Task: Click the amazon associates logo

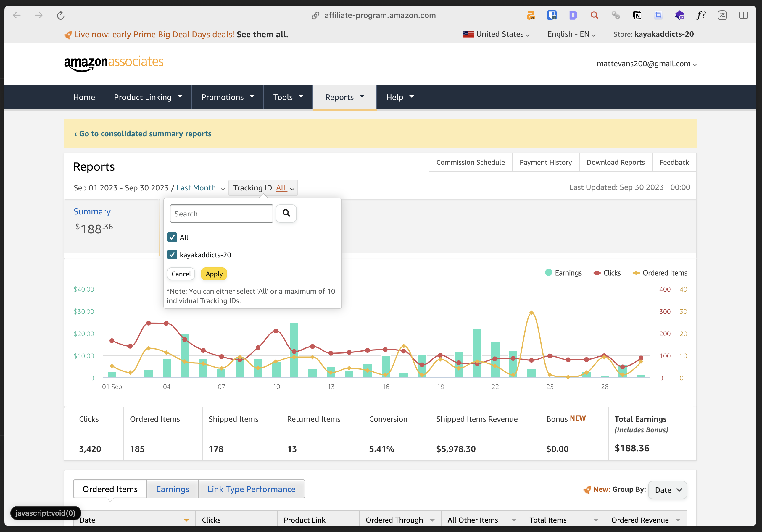Action: click(114, 64)
